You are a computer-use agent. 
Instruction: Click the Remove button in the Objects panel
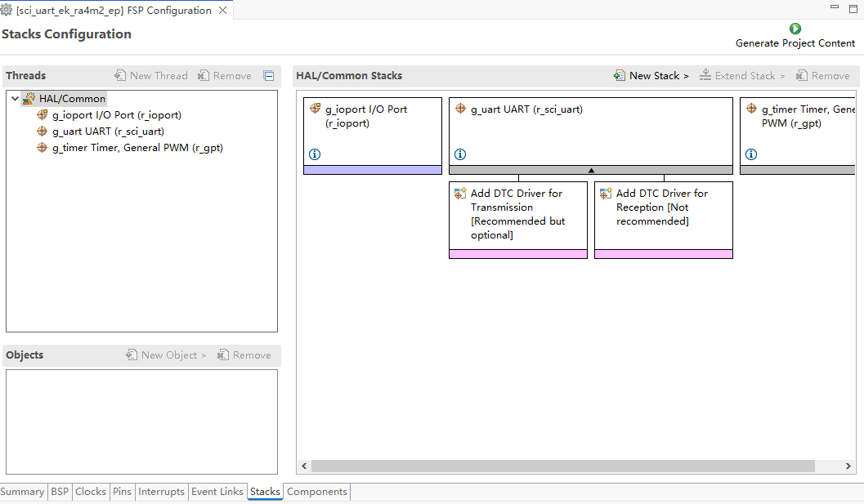(244, 355)
